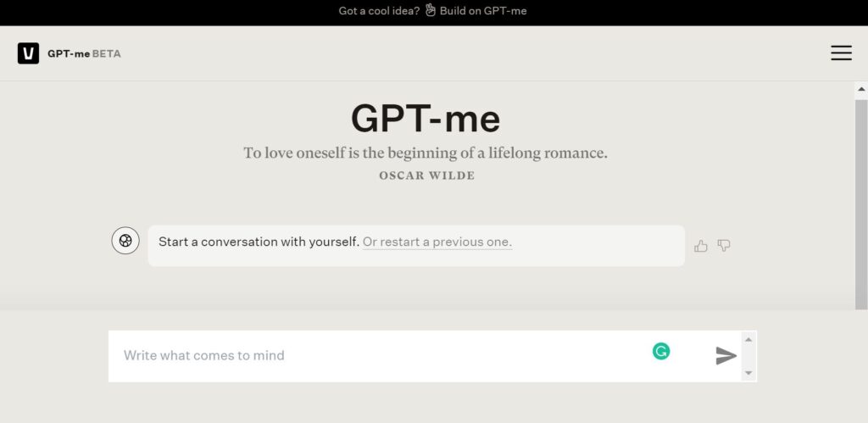Click the "OSCAR WILDE" attribution text

pyautogui.click(x=426, y=175)
